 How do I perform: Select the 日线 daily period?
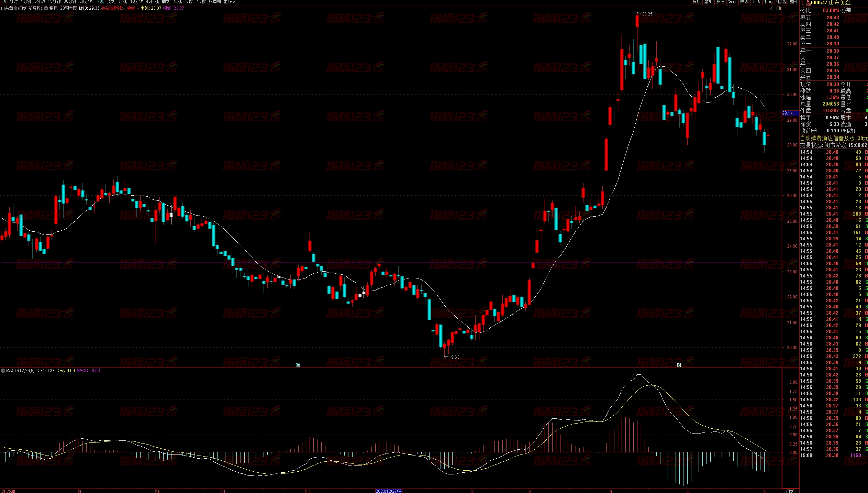point(100,2)
